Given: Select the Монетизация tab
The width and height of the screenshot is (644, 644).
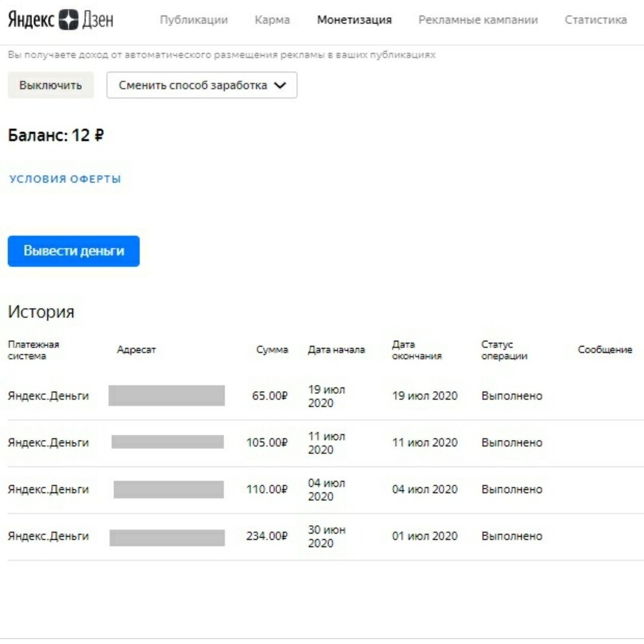Looking at the screenshot, I should click(354, 20).
